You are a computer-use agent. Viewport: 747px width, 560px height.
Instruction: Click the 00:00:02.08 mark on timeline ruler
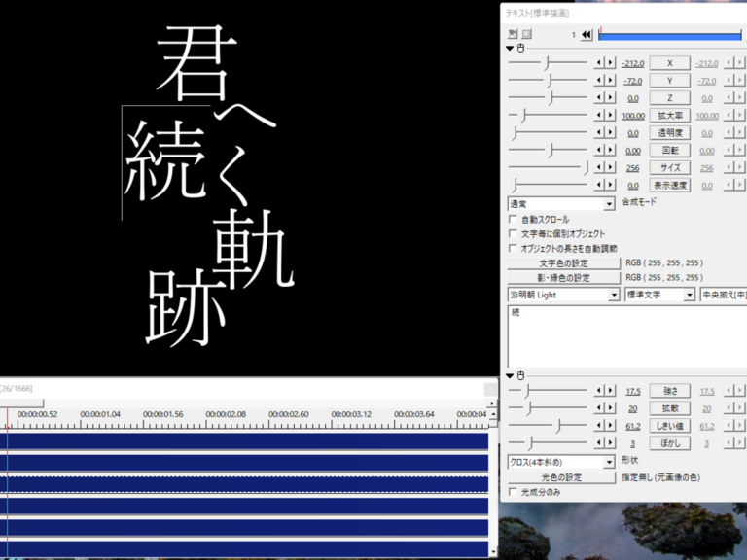pyautogui.click(x=226, y=414)
